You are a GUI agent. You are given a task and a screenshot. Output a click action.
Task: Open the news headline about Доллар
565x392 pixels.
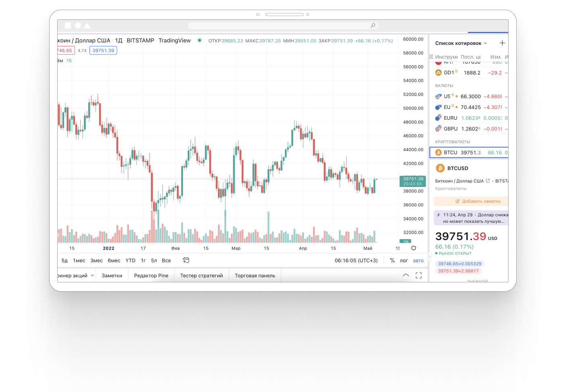tap(471, 218)
